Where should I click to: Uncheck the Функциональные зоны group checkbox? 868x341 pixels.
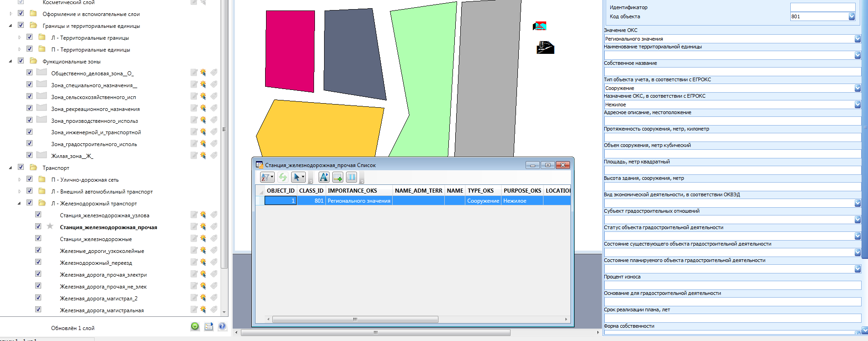21,61
